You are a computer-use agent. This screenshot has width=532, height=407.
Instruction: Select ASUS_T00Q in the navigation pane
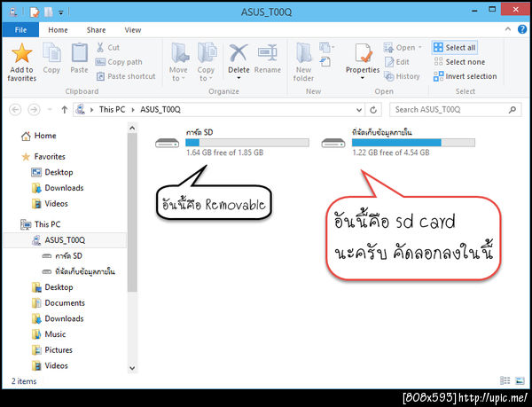pyautogui.click(x=65, y=240)
